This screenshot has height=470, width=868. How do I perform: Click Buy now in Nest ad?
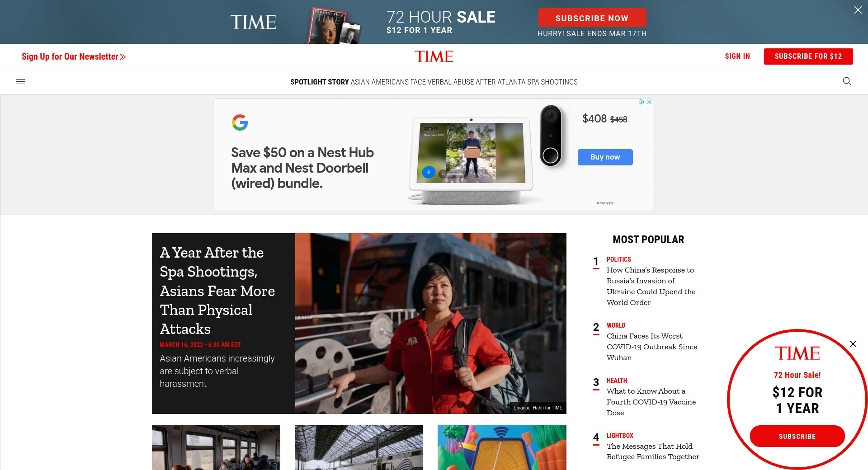[605, 157]
